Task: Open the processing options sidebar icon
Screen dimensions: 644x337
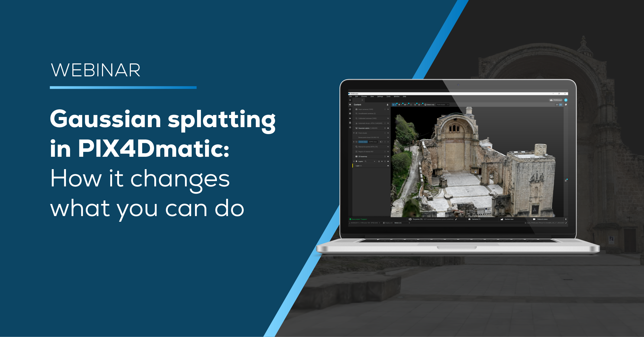Action: (350, 109)
